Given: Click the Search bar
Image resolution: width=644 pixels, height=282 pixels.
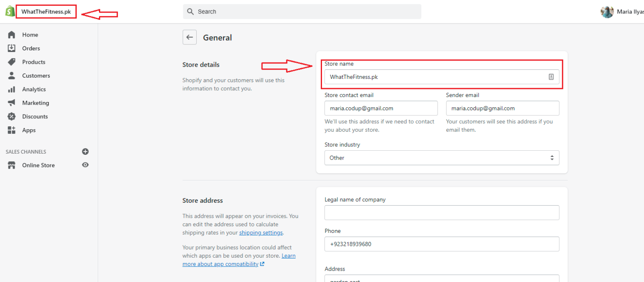Looking at the screenshot, I should pyautogui.click(x=302, y=12).
